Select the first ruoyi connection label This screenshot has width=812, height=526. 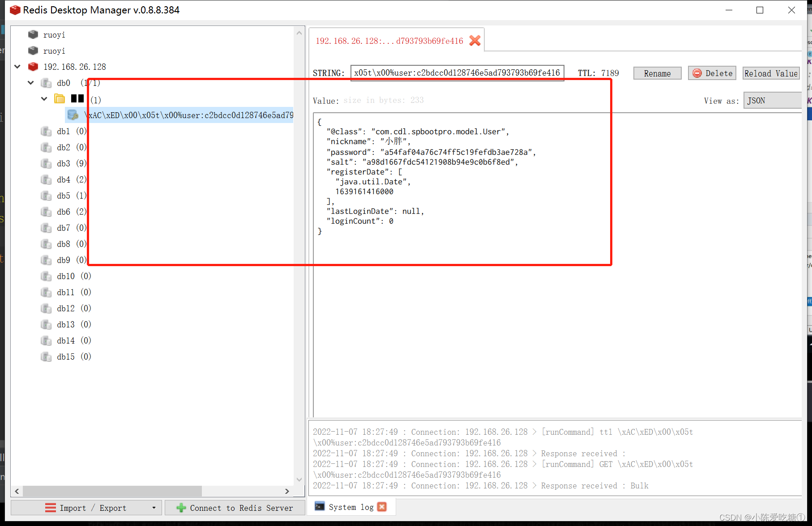tap(54, 35)
